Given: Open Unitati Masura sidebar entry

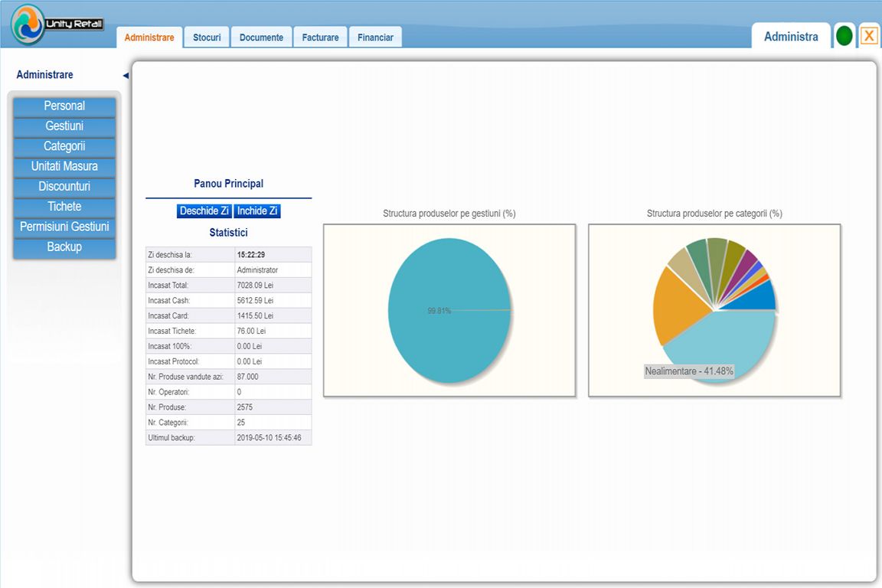Looking at the screenshot, I should click(x=64, y=167).
